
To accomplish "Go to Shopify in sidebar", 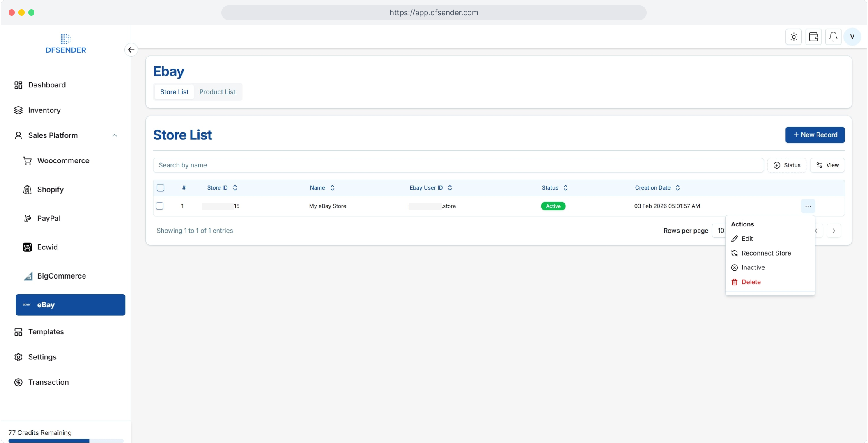I will tap(50, 190).
